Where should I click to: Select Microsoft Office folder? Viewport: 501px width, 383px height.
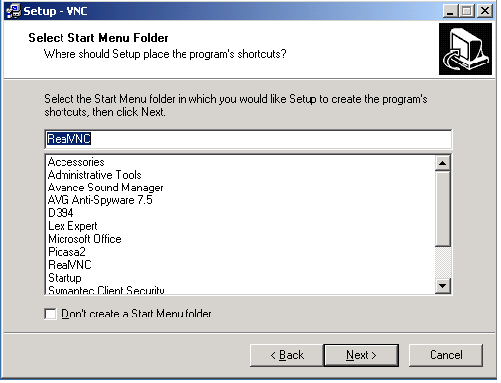pyautogui.click(x=85, y=239)
